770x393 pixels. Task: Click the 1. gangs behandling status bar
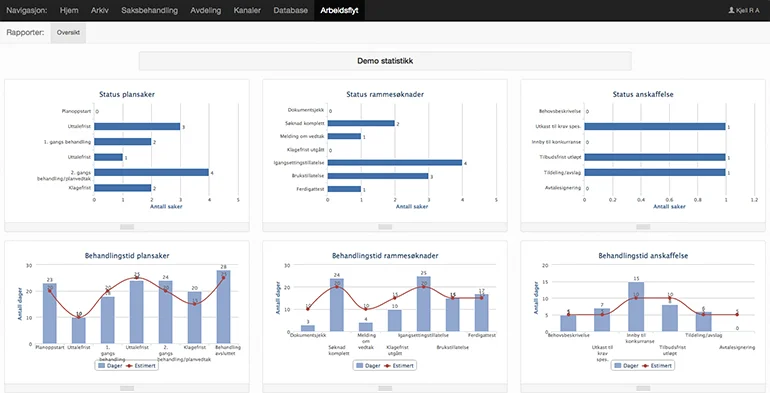click(123, 141)
